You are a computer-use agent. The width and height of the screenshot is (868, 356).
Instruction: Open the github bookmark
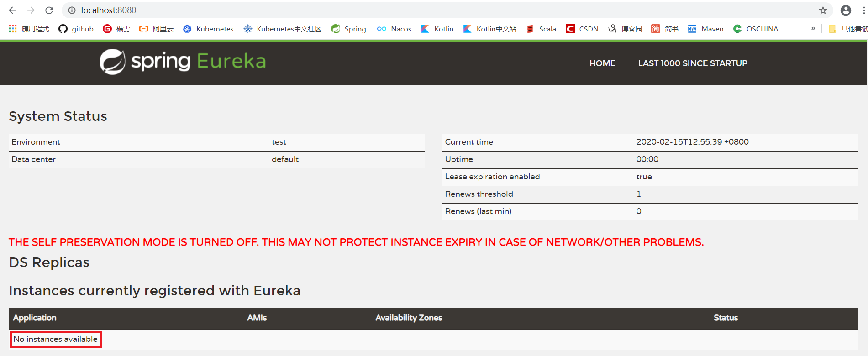point(76,29)
